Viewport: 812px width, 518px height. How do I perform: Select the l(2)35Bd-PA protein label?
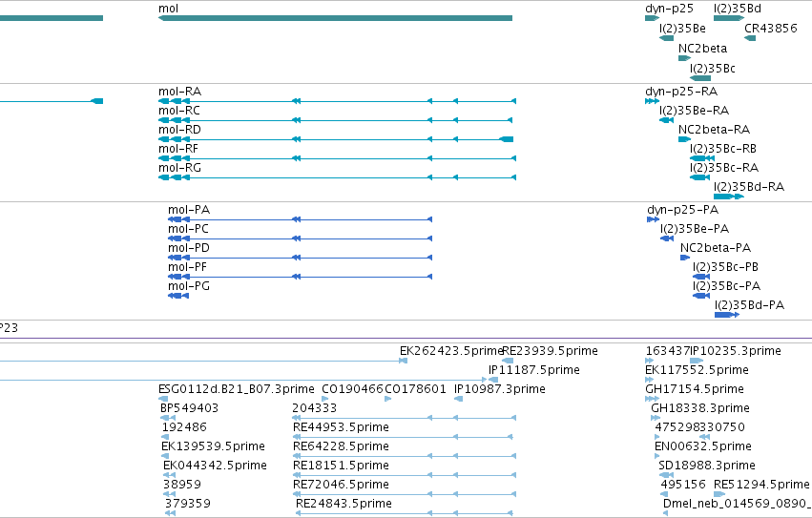(750, 306)
